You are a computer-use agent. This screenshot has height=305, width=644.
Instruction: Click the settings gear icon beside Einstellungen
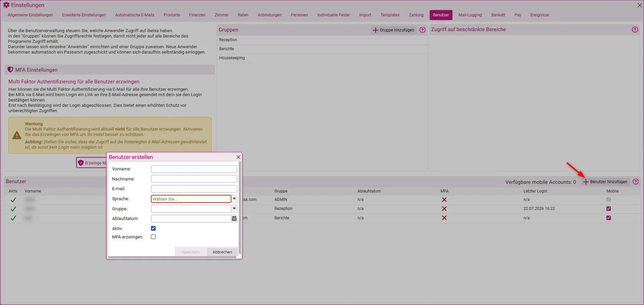tap(6, 5)
